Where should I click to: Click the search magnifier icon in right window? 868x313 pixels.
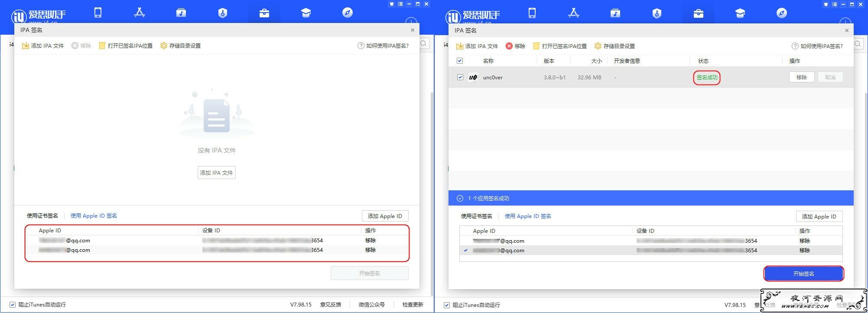tap(858, 44)
